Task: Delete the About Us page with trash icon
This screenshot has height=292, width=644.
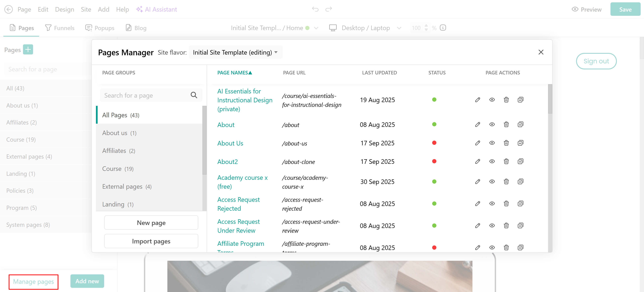Action: click(506, 143)
